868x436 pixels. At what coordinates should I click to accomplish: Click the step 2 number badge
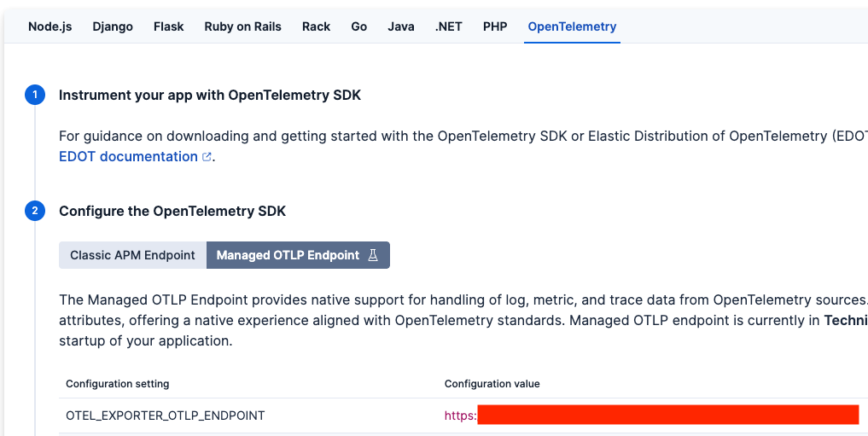(x=35, y=211)
